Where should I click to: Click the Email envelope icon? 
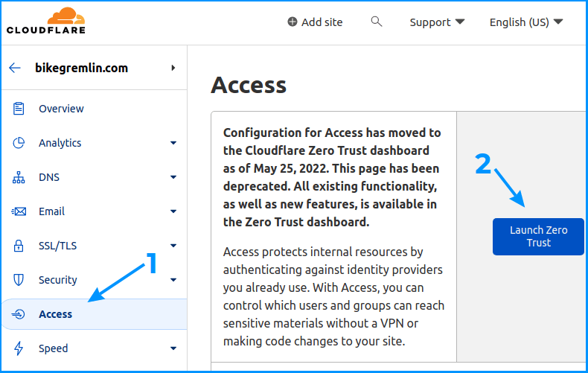[x=19, y=211]
